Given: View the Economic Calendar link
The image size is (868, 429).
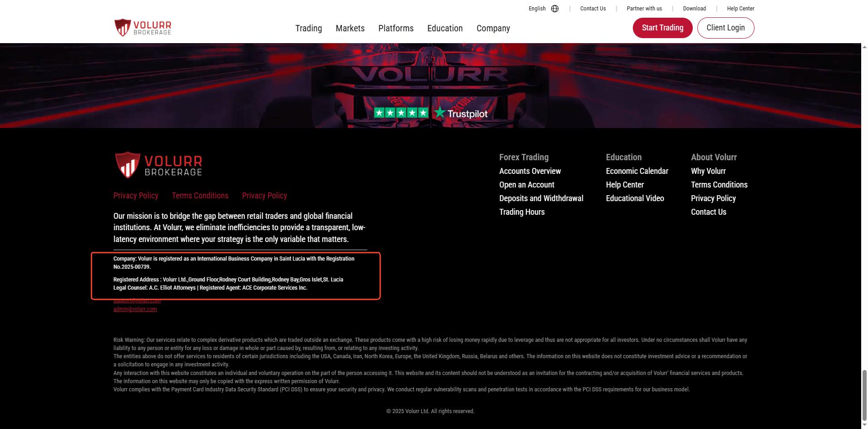Looking at the screenshot, I should click(637, 171).
